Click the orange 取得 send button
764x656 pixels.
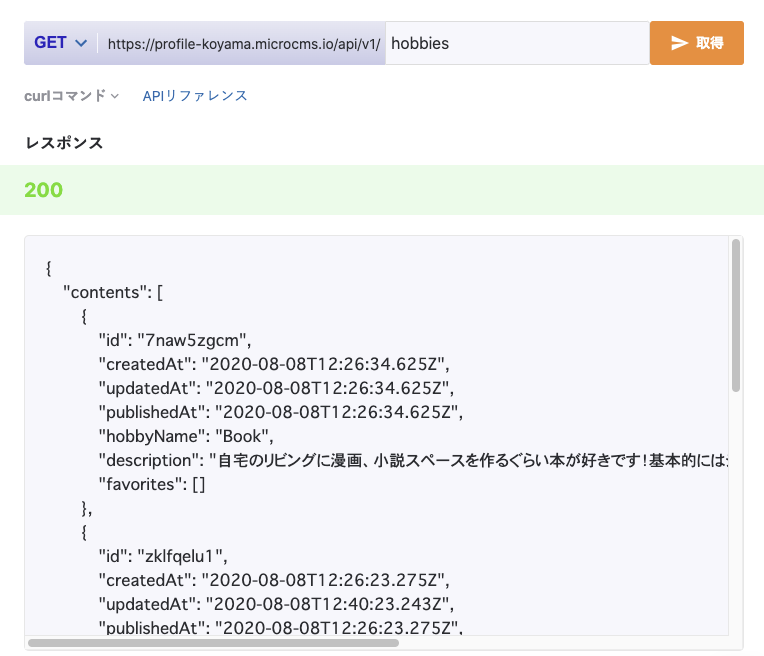tap(697, 43)
